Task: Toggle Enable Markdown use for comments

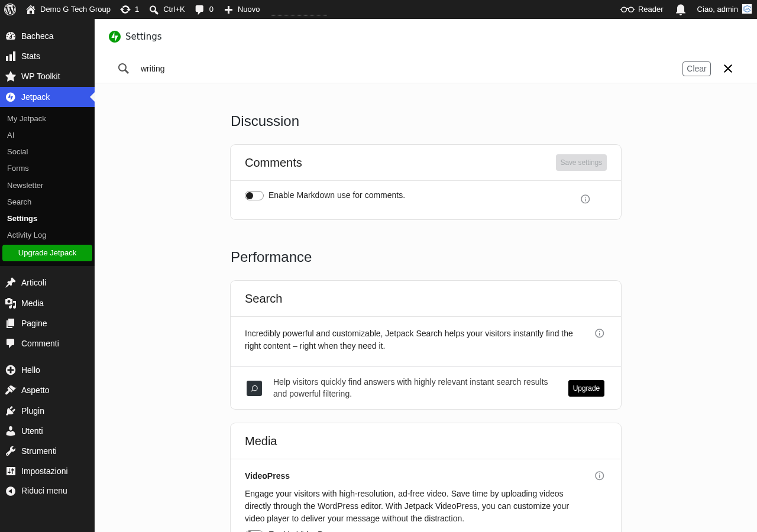Action: click(x=254, y=196)
